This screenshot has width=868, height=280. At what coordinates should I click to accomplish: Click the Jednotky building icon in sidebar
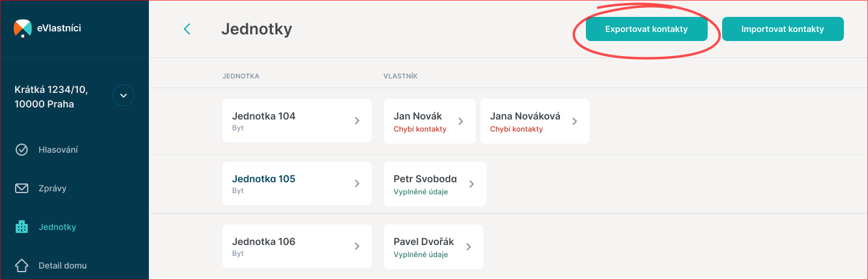(22, 227)
